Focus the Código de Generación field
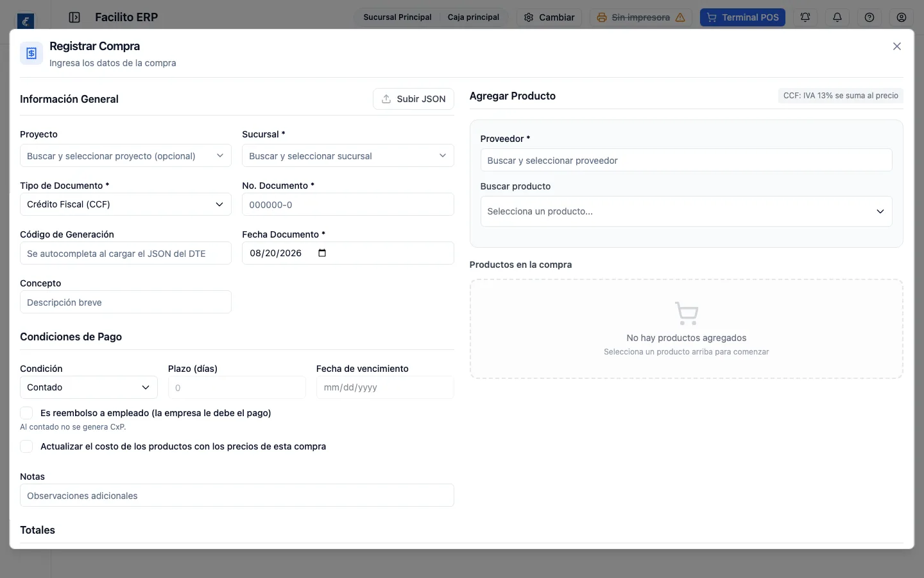The width and height of the screenshot is (924, 578). point(126,254)
